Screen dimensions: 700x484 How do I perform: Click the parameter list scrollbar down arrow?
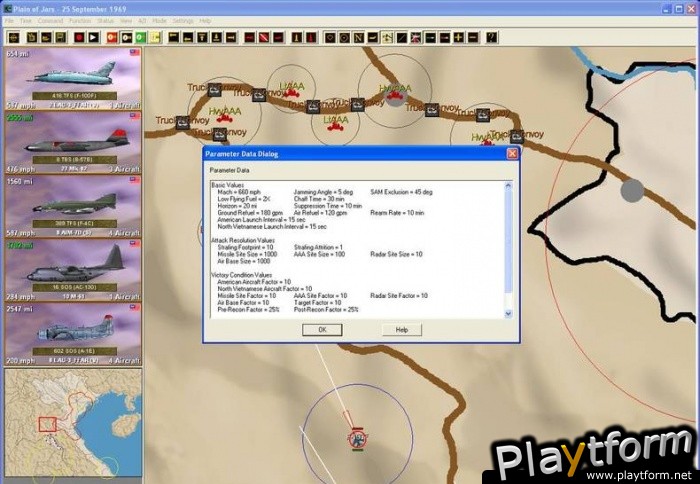point(508,314)
